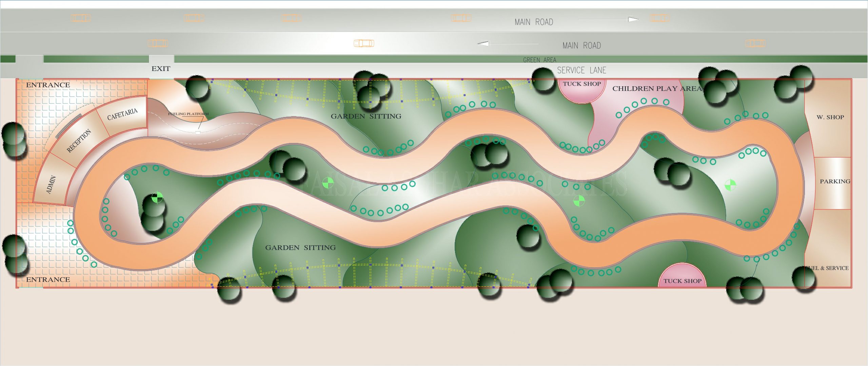868x366 pixels.
Task: Select the white-filled car in the lower road lane
Action: click(364, 43)
